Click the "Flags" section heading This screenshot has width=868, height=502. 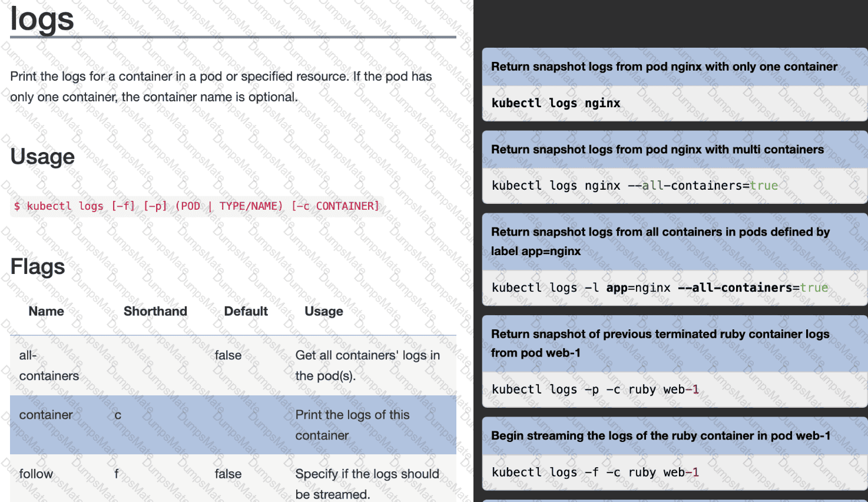point(38,267)
